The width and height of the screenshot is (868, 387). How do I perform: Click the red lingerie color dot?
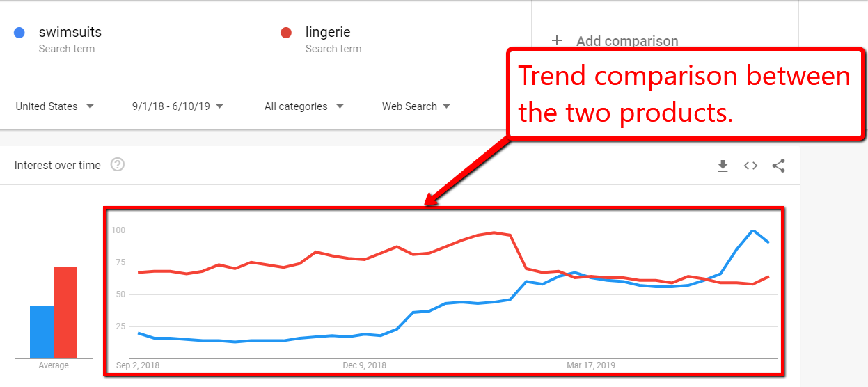(x=285, y=32)
